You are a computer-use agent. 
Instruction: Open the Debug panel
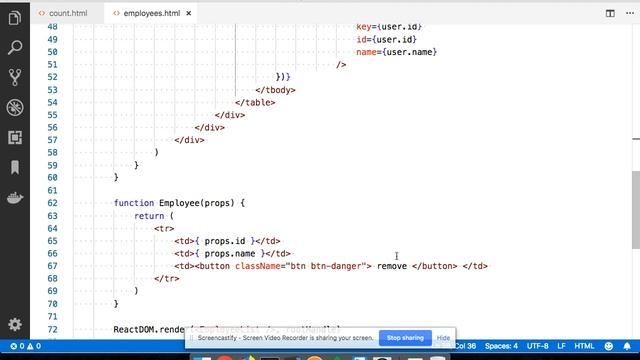pos(15,107)
